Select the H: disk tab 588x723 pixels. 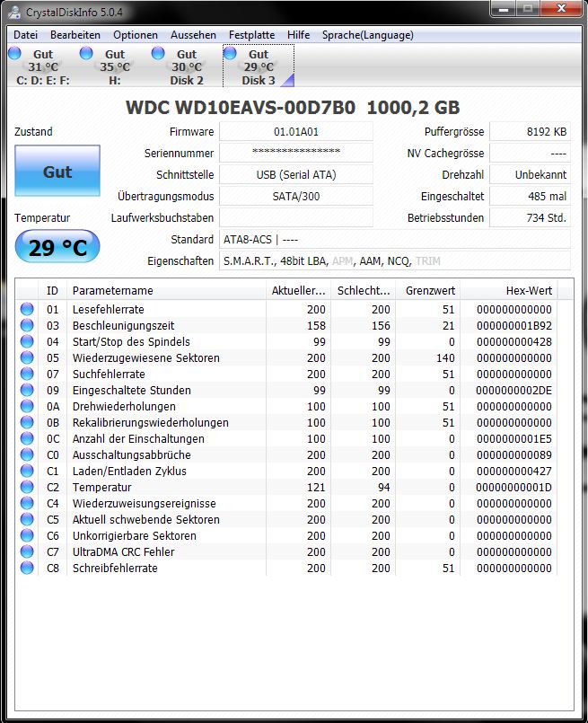coord(115,66)
